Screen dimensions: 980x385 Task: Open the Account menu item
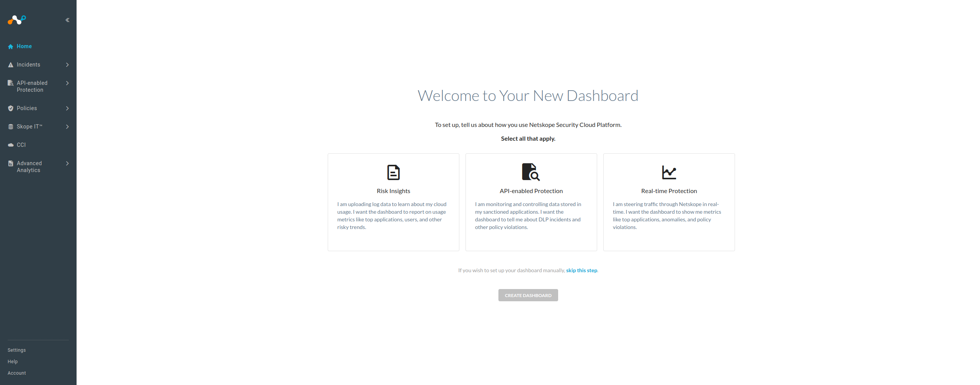(17, 373)
